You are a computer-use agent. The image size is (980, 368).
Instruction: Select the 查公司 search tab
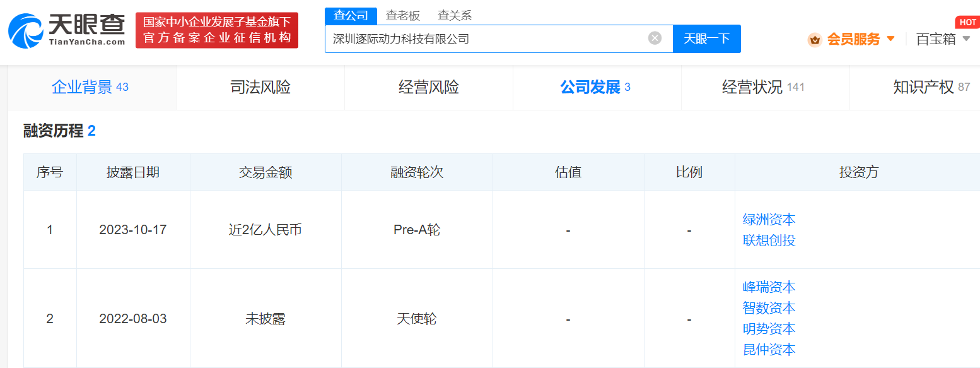coord(351,16)
